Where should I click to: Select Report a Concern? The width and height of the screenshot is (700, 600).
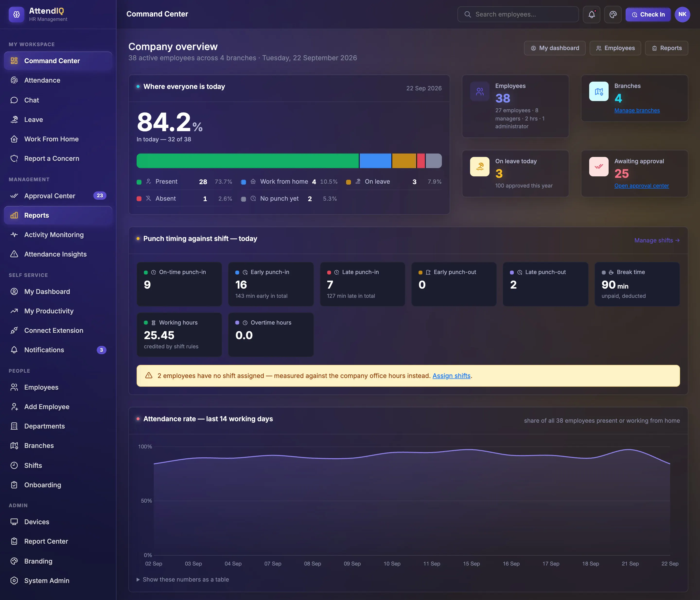point(58,158)
